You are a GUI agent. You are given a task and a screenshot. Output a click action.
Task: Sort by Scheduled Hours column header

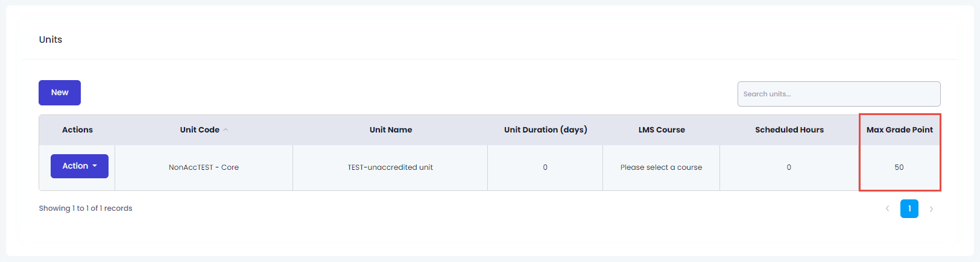(x=789, y=129)
